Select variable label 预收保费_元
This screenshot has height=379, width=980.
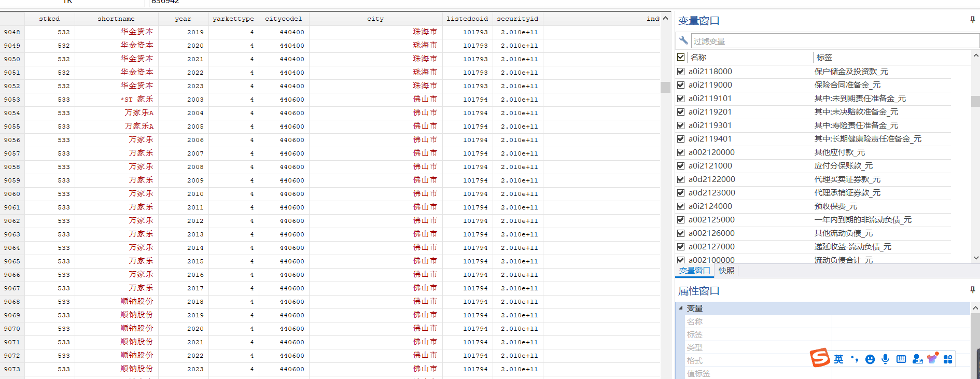(836, 206)
